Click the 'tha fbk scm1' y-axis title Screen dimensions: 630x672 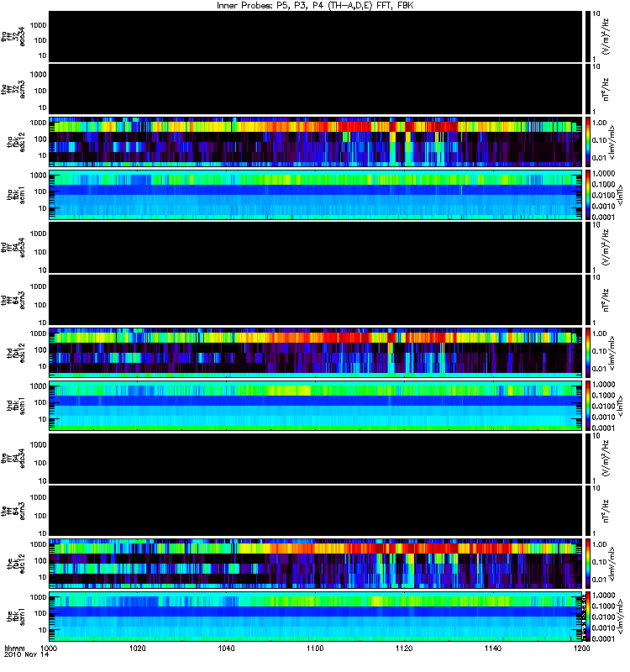point(16,195)
